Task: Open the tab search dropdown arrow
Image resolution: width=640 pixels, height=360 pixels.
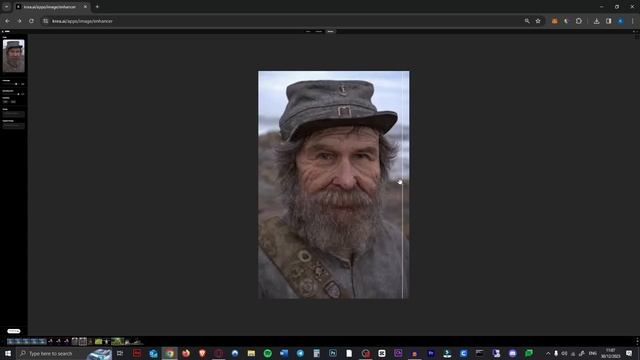Action: [7, 7]
